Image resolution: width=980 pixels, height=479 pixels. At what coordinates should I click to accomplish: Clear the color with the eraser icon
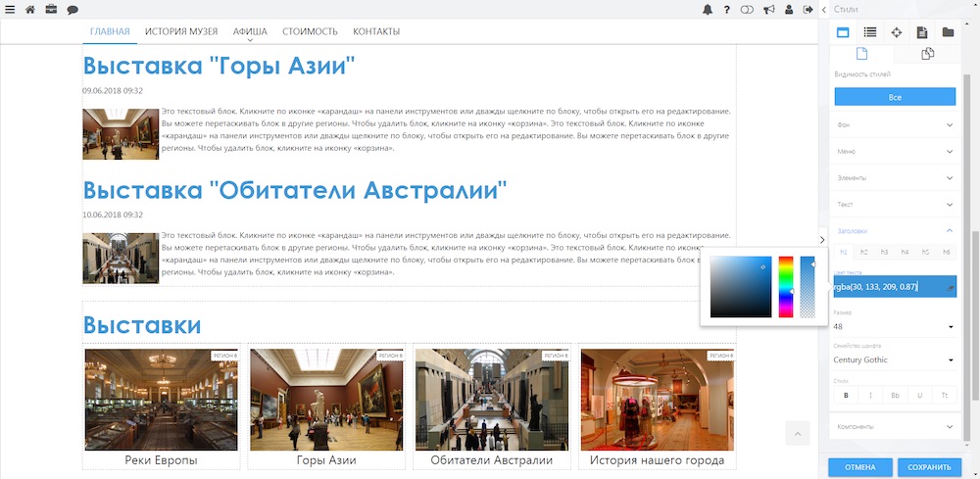click(950, 287)
